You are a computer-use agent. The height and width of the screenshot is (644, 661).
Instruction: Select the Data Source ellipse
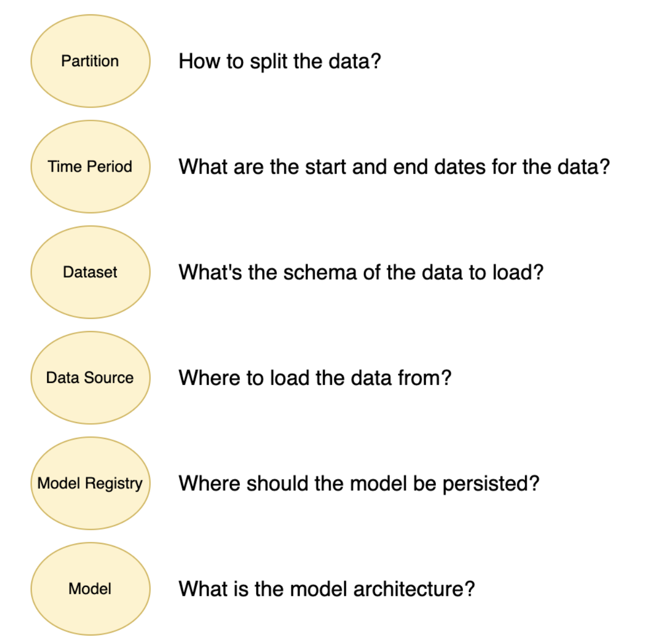[90, 378]
